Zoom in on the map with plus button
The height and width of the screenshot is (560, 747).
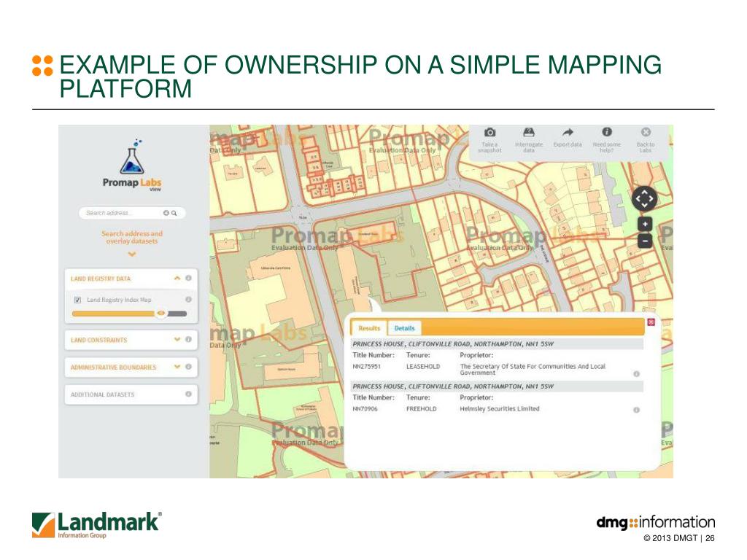click(x=645, y=225)
